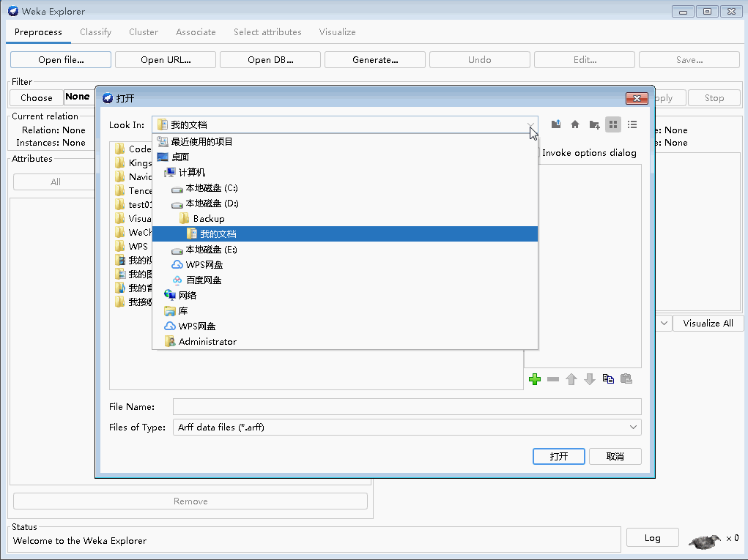Switch to Preprocess tab
This screenshot has width=748, height=560.
38,32
